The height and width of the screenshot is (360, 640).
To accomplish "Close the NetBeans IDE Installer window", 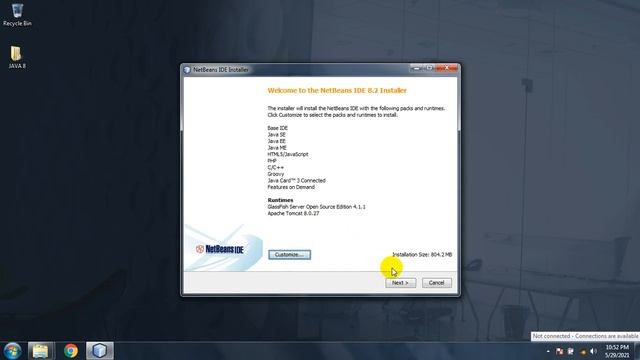I will 447,68.
